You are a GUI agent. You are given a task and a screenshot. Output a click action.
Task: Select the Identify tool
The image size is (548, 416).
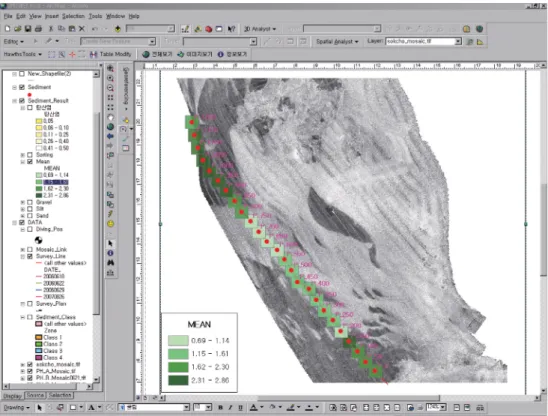coord(110,253)
